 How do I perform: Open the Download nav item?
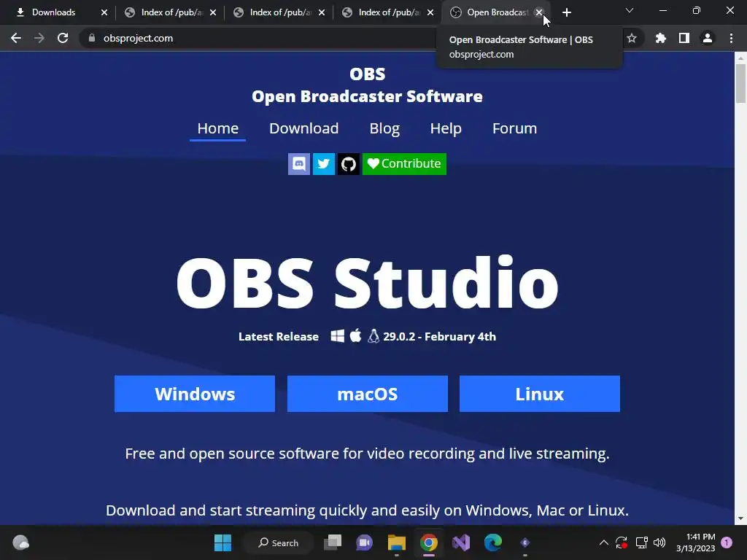coord(304,128)
